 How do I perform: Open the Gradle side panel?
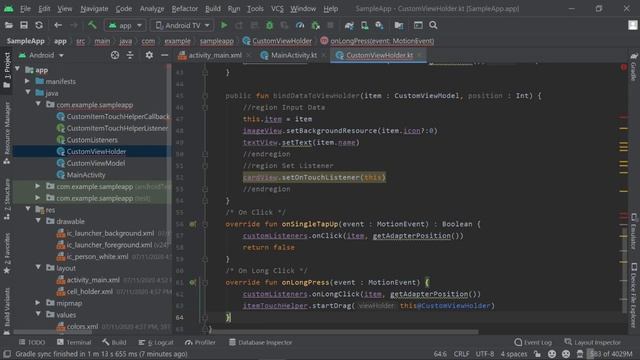(x=634, y=67)
